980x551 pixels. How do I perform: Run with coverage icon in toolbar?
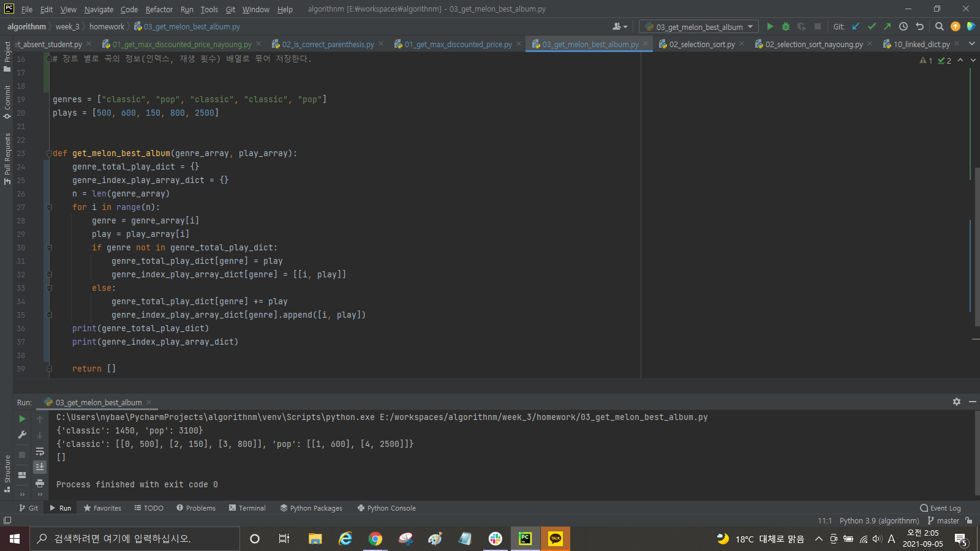tap(801, 26)
